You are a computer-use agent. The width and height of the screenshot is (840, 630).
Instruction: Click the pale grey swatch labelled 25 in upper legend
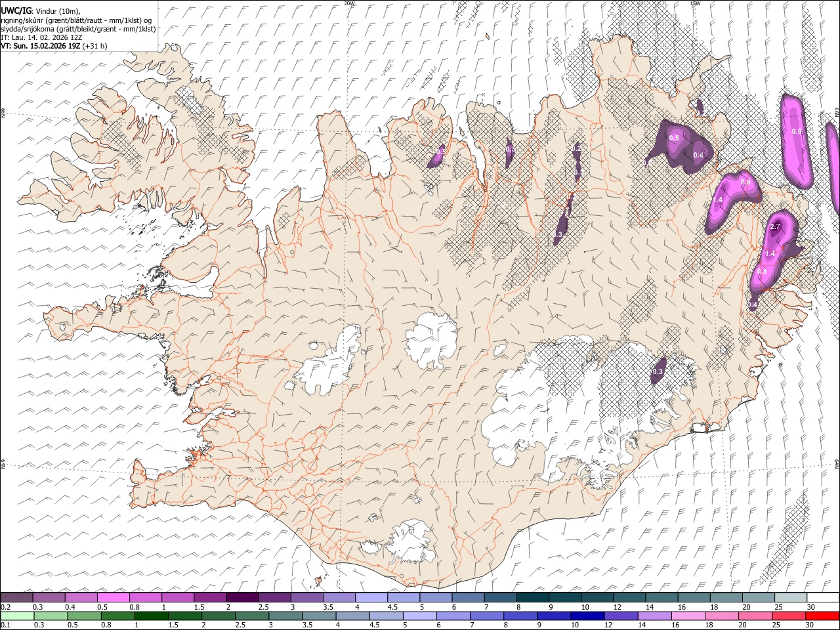pos(790,598)
